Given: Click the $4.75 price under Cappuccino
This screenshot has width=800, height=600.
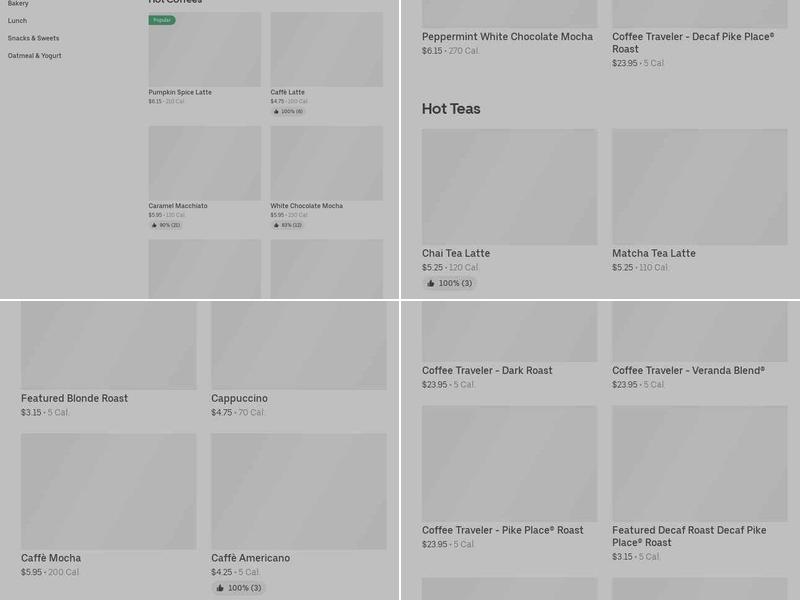Looking at the screenshot, I should coord(221,412).
